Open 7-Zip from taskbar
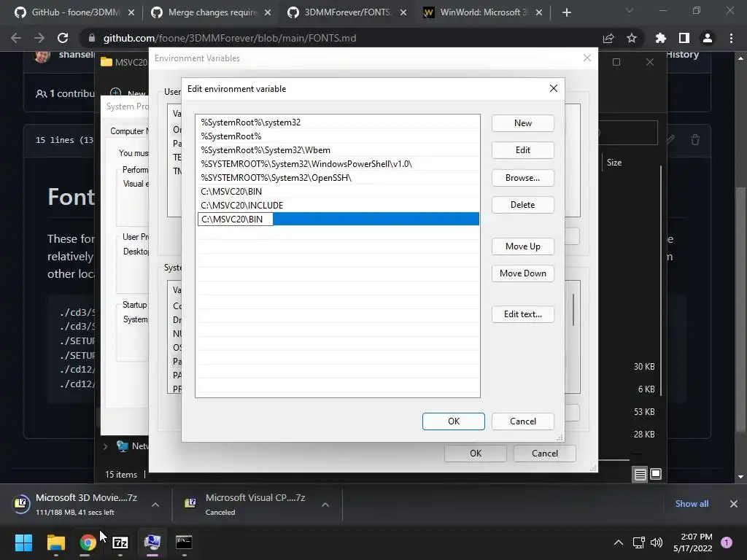The height and width of the screenshot is (560, 747). 120,542
